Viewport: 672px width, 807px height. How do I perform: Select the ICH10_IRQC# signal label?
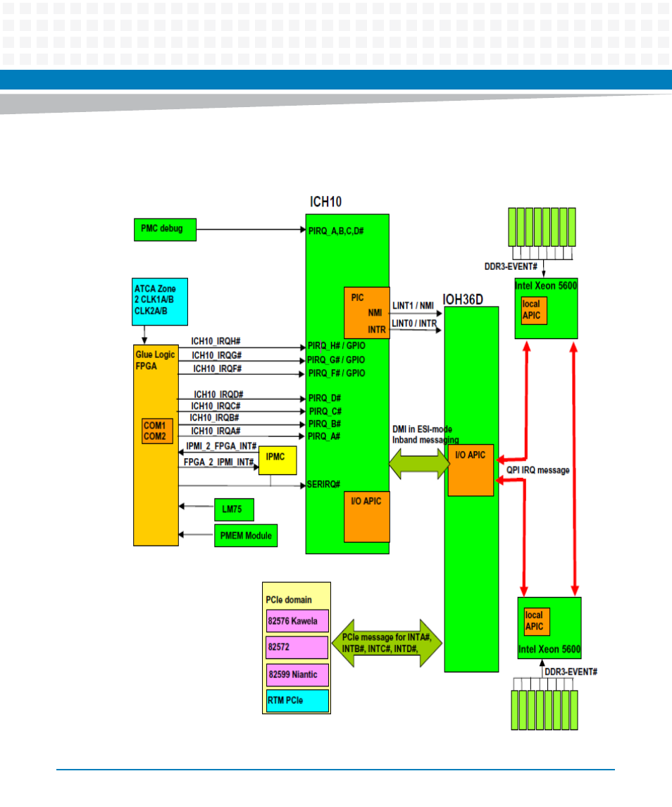pos(216,406)
